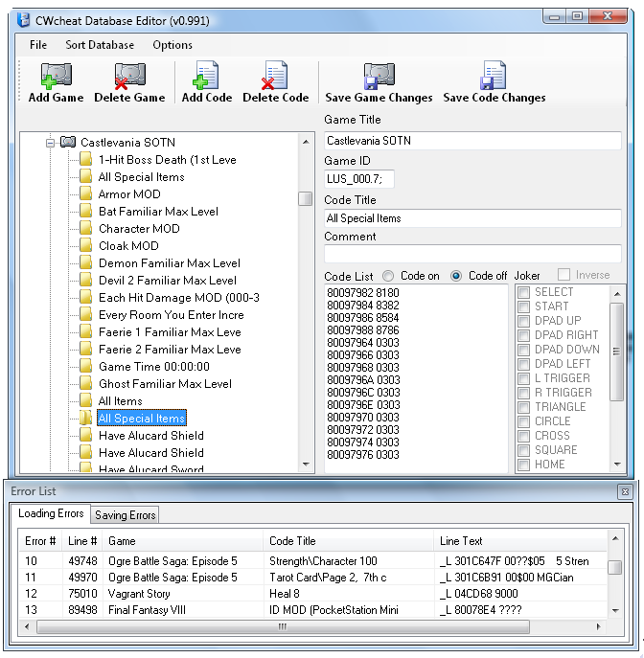Select the Code on radio button
The height and width of the screenshot is (658, 644).
[x=388, y=276]
